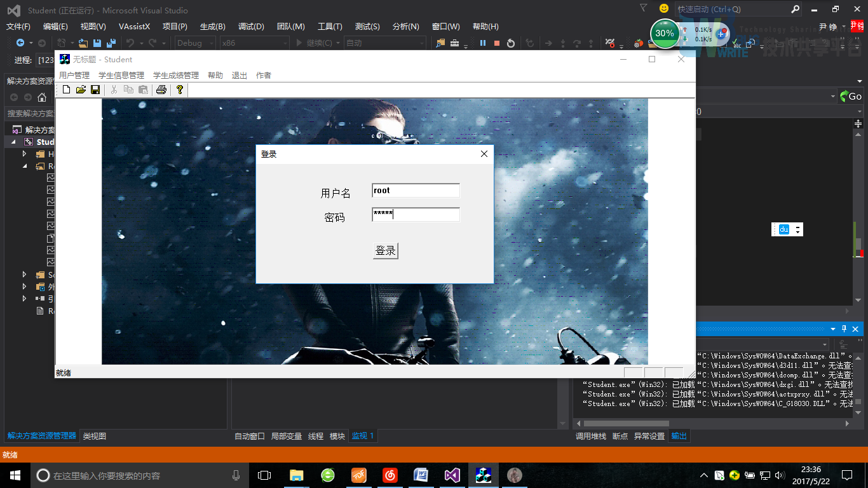This screenshot has height=488, width=868.
Task: Click the feedback smiley face icon
Action: pos(664,9)
